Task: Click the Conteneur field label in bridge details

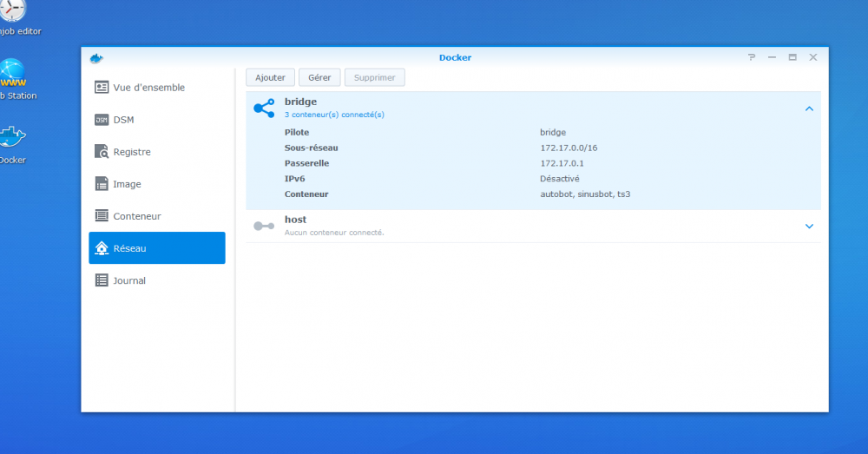Action: coord(306,194)
